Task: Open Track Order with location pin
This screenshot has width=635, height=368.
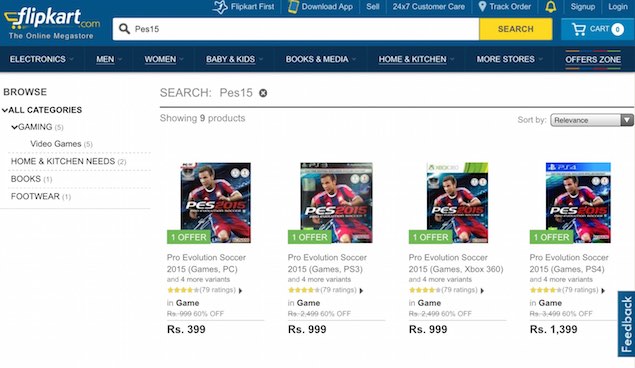Action: (x=505, y=6)
